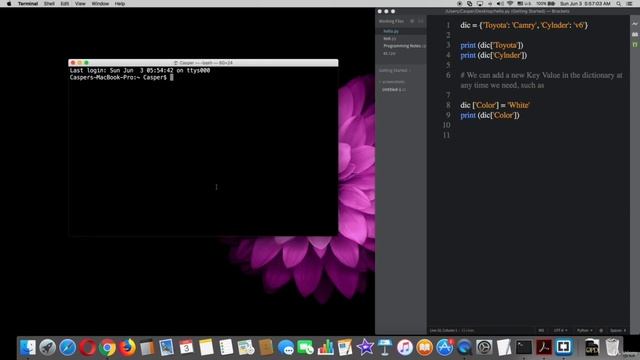Click Terminal command prompt line
This screenshot has height=360, width=640.
point(121,77)
